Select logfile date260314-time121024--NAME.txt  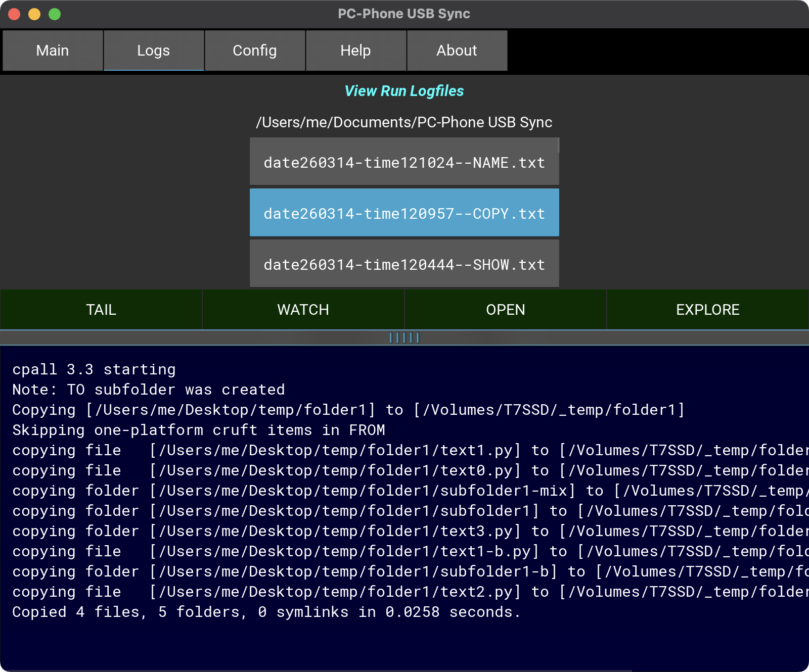click(404, 162)
